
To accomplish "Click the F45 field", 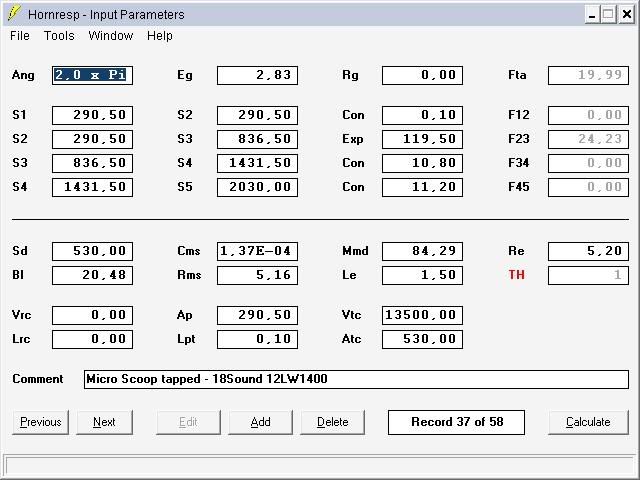I will (588, 187).
